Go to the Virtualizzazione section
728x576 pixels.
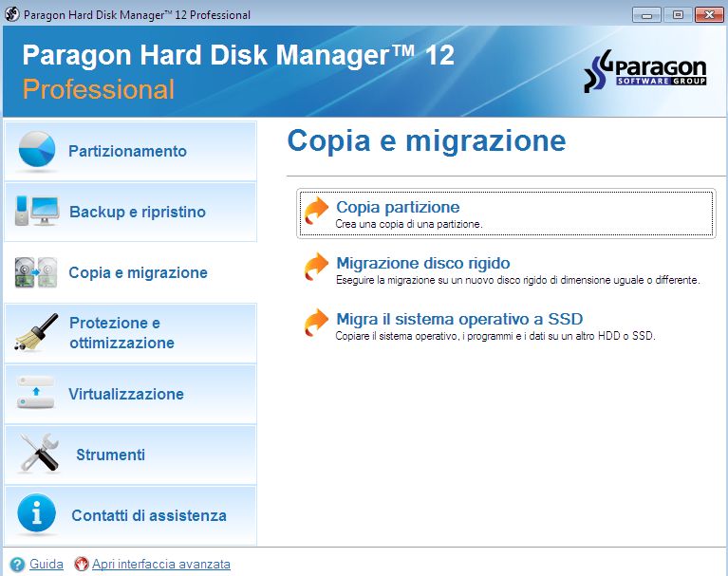coord(130,394)
